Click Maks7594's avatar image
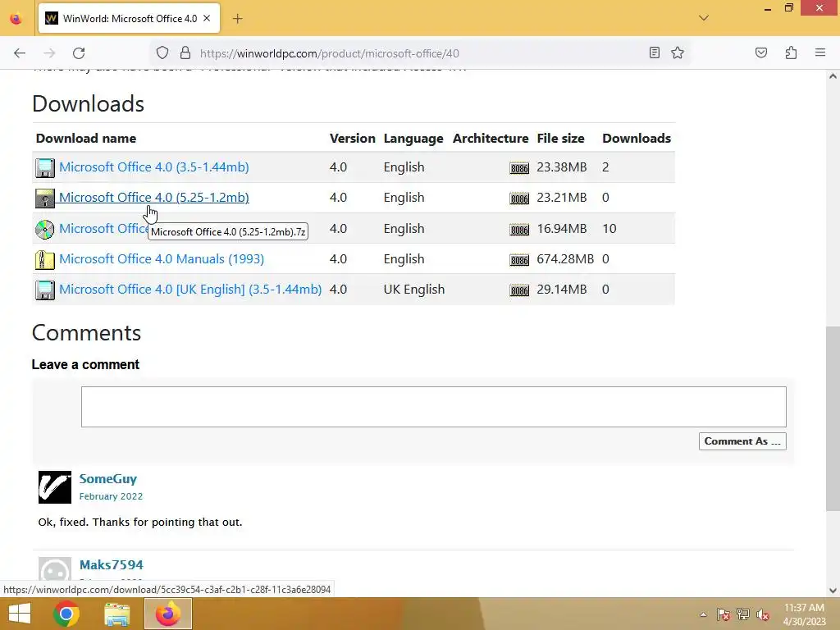 pos(55,569)
